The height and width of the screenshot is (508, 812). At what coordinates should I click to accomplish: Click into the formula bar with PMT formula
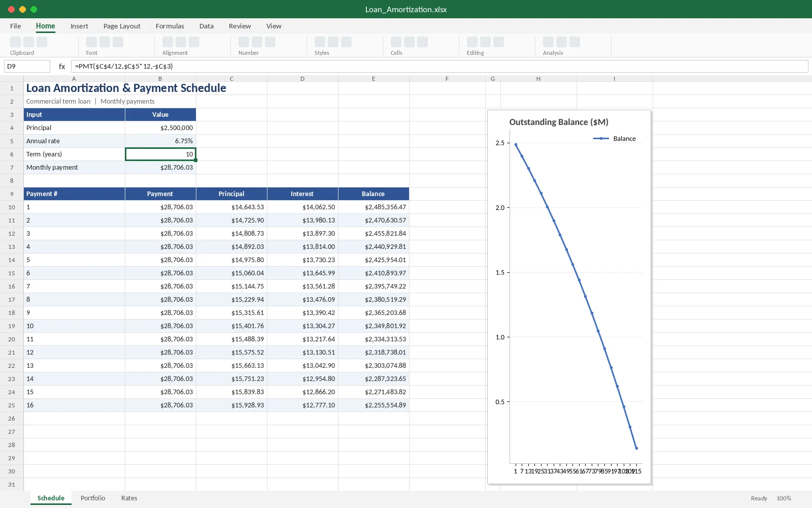(x=439, y=66)
